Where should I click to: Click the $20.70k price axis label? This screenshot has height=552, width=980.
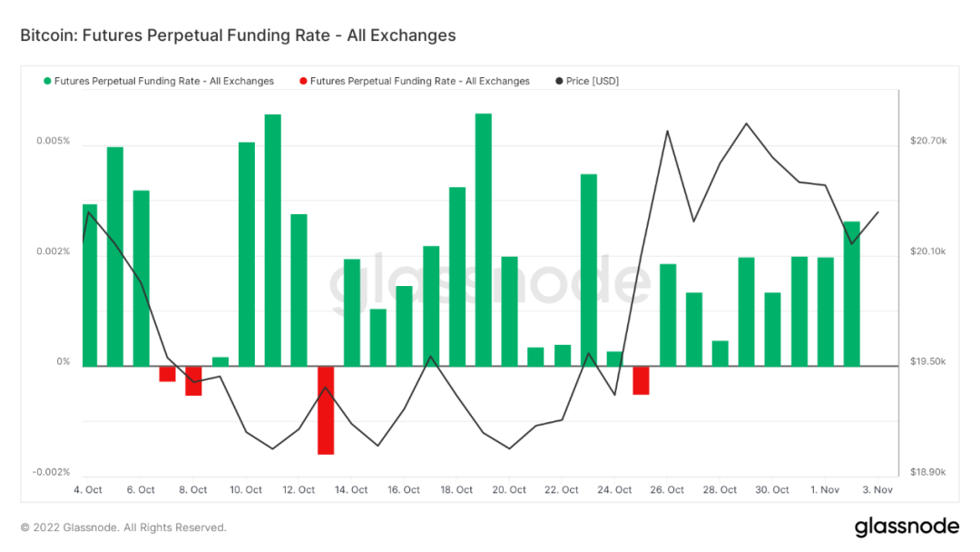click(x=928, y=142)
